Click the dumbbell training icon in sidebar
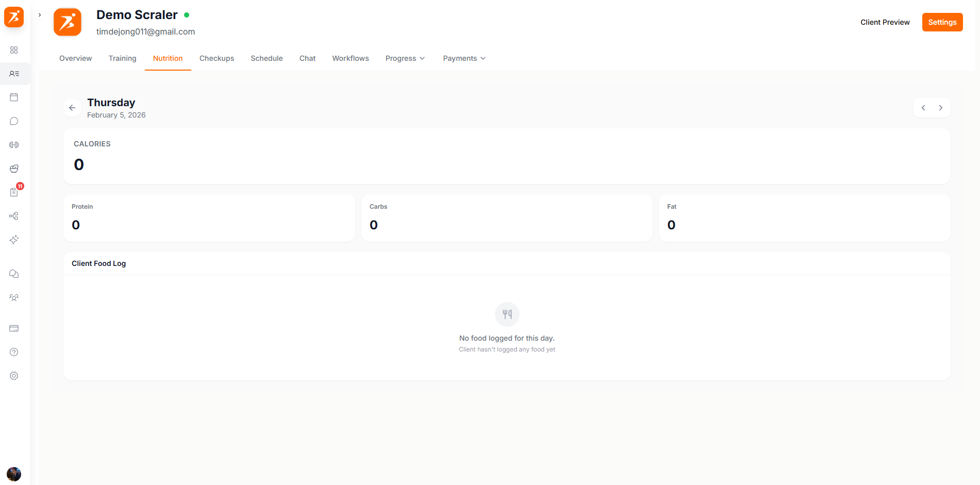The height and width of the screenshot is (485, 980). [x=14, y=145]
